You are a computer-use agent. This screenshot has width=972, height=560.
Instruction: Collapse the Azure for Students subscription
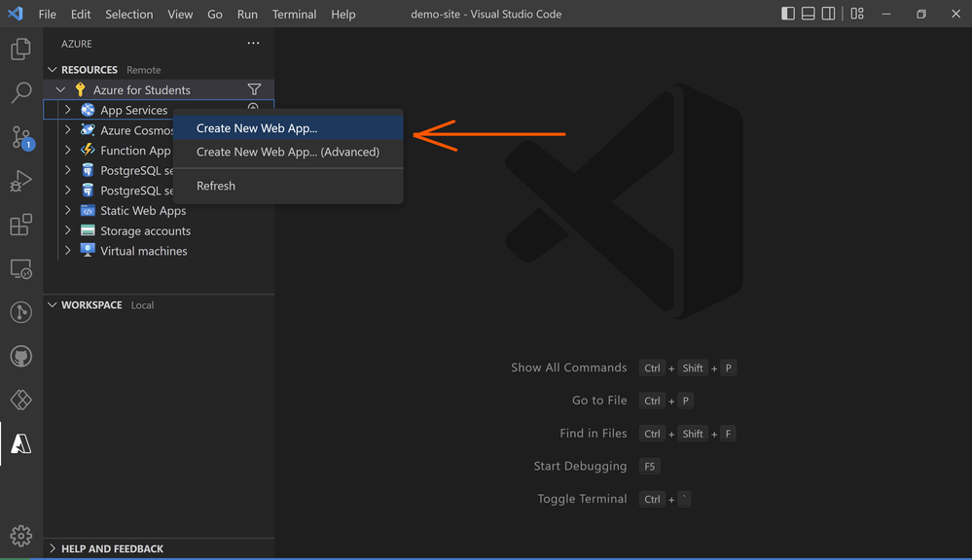[60, 89]
